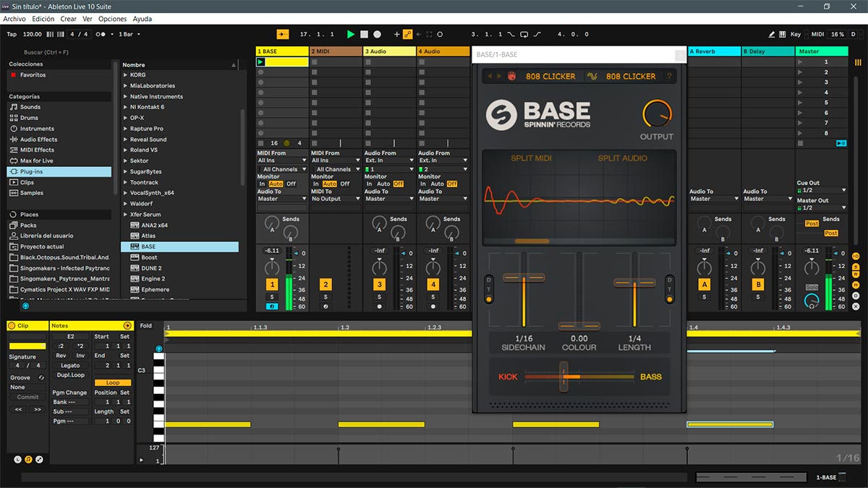
Task: Toggle the A Reverb return track activator
Action: point(704,285)
